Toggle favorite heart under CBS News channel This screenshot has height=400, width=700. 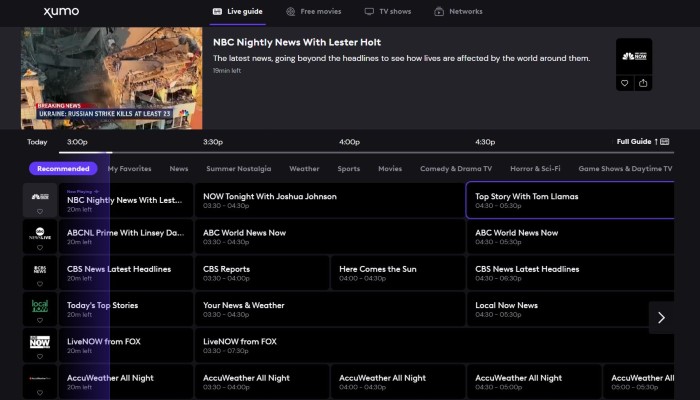(39, 282)
